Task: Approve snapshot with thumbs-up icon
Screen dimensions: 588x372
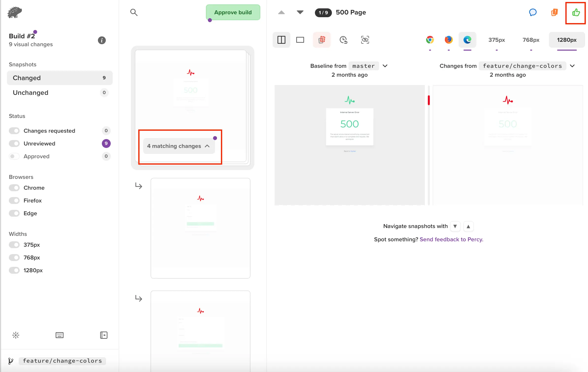Action: pos(576,12)
